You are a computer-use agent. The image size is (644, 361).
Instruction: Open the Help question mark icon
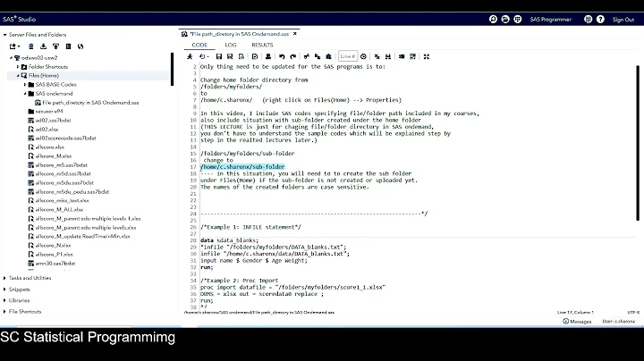(x=600, y=20)
